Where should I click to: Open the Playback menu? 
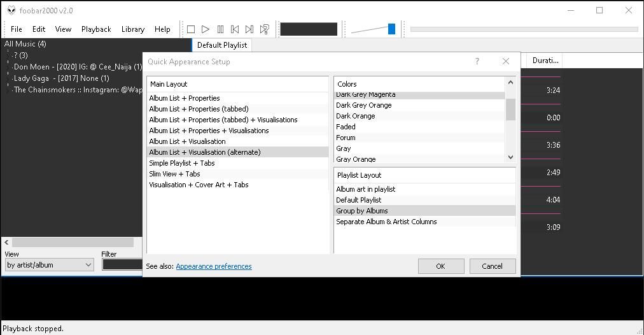pyautogui.click(x=96, y=29)
